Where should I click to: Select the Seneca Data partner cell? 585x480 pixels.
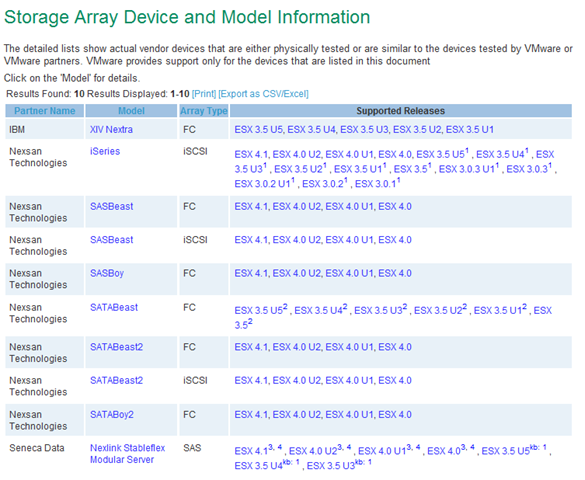pyautogui.click(x=44, y=454)
